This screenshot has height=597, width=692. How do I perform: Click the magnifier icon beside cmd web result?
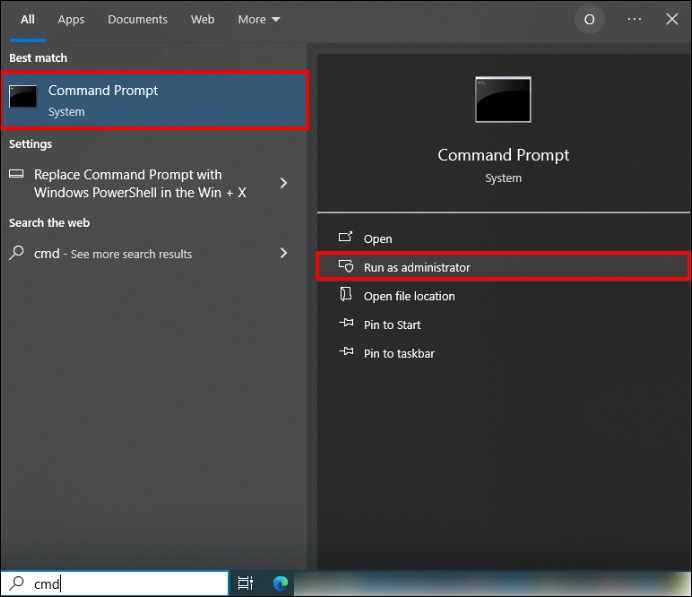pyautogui.click(x=17, y=253)
